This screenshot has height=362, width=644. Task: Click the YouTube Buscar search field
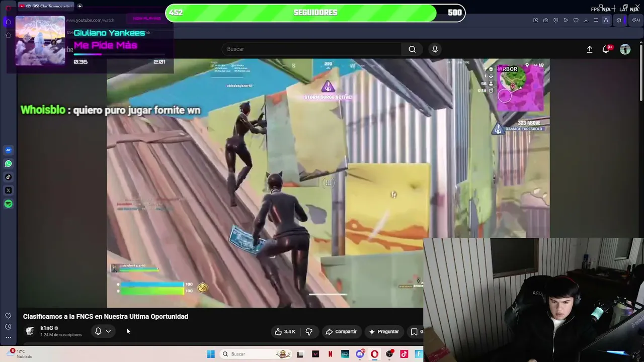coord(311,49)
